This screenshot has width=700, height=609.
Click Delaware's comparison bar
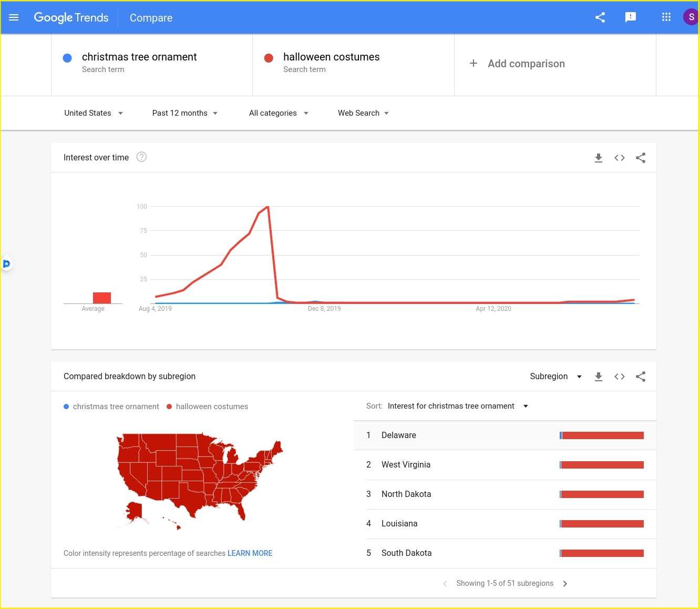602,435
